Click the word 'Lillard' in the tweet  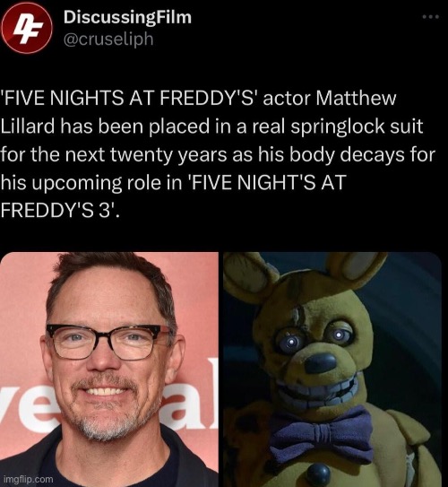point(27,126)
